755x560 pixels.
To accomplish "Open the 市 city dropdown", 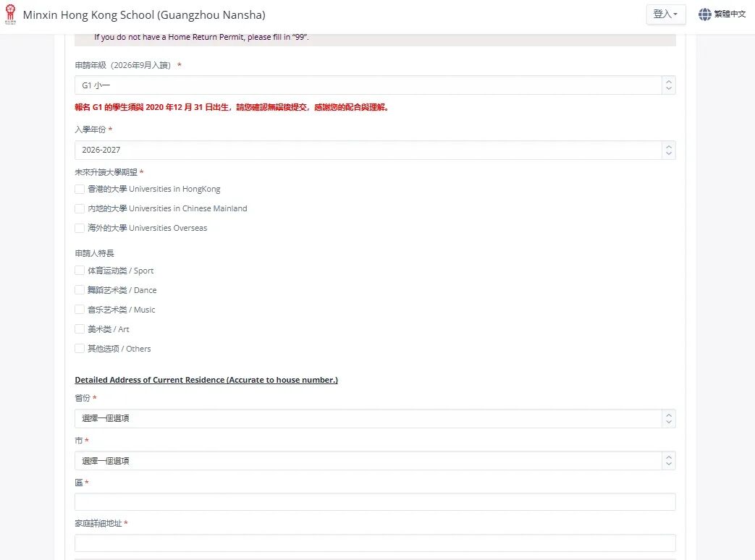I will [x=374, y=461].
